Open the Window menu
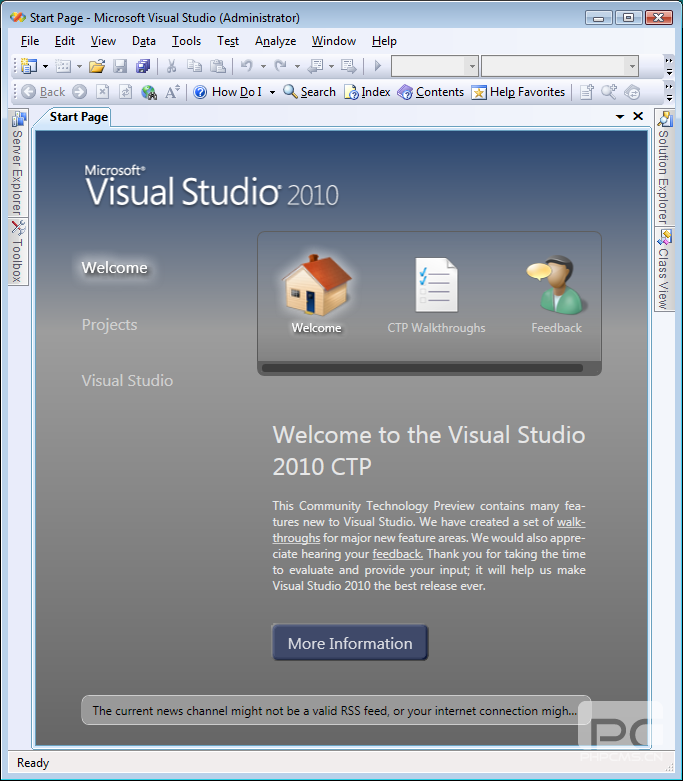Screen dimensions: 683x781 [x=334, y=41]
